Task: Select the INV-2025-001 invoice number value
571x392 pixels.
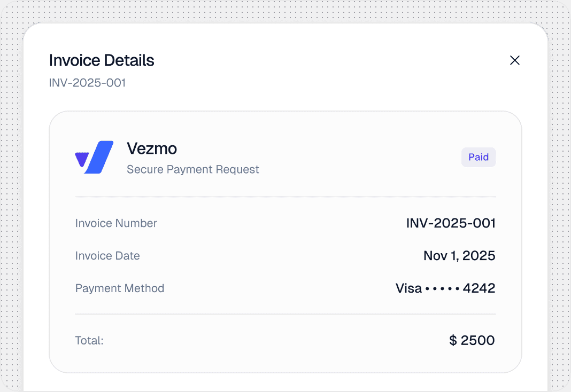Action: 451,223
